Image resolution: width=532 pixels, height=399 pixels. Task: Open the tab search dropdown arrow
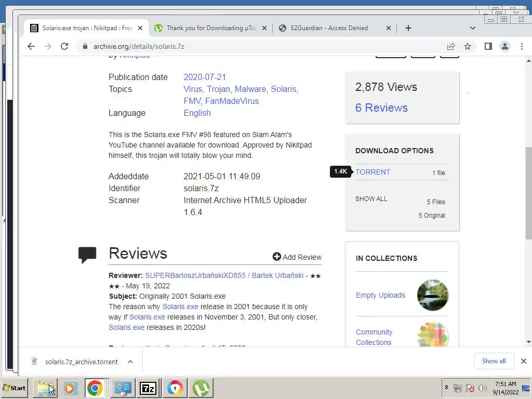pyautogui.click(x=473, y=28)
